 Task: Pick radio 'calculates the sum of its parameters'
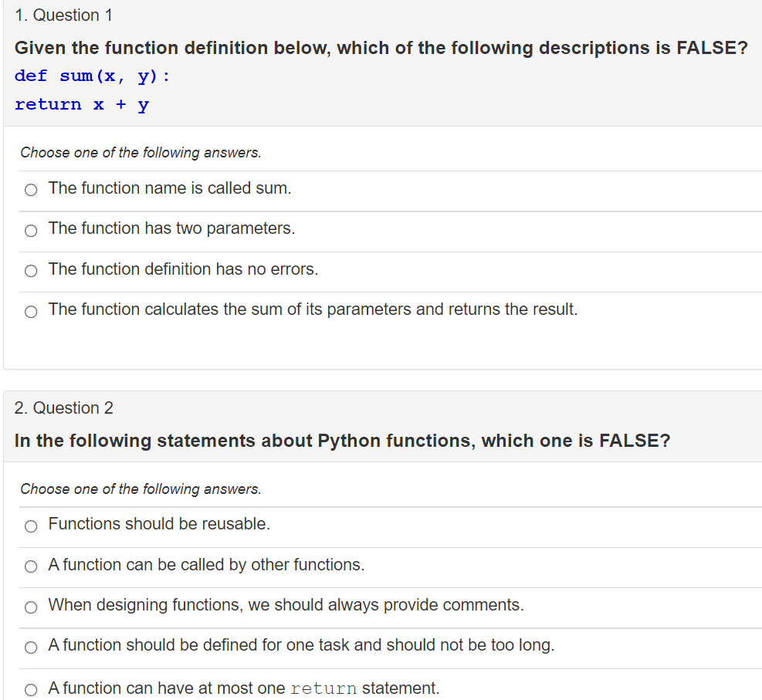tap(31, 311)
